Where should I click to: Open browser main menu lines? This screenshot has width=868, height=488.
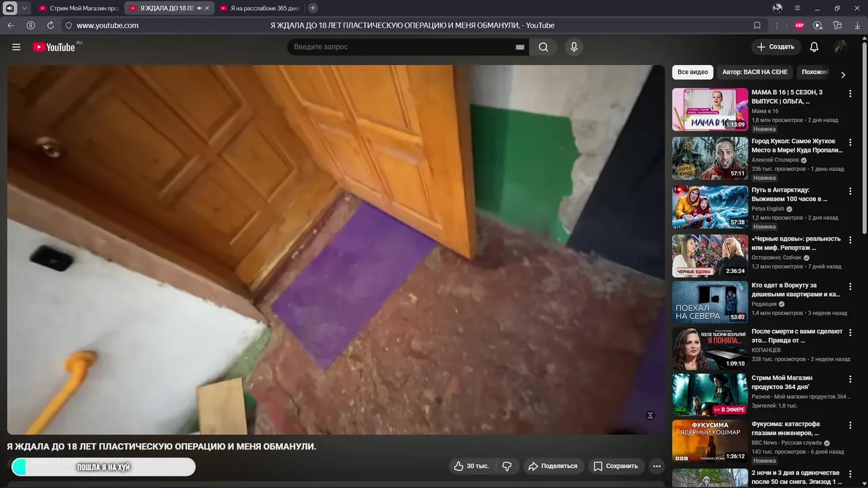[x=797, y=8]
